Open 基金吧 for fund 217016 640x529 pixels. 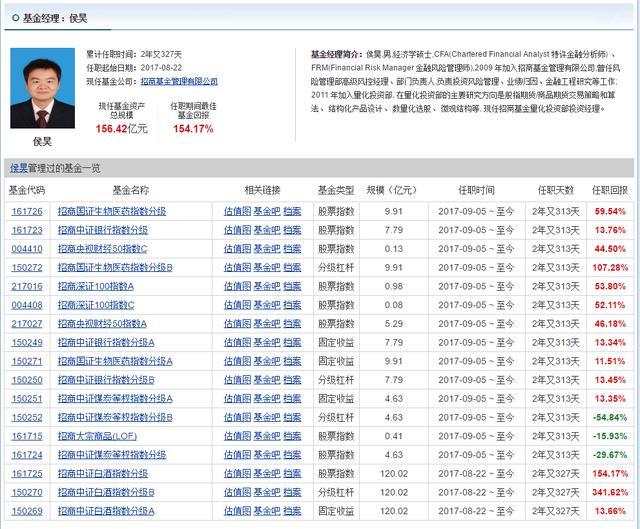pos(267,287)
